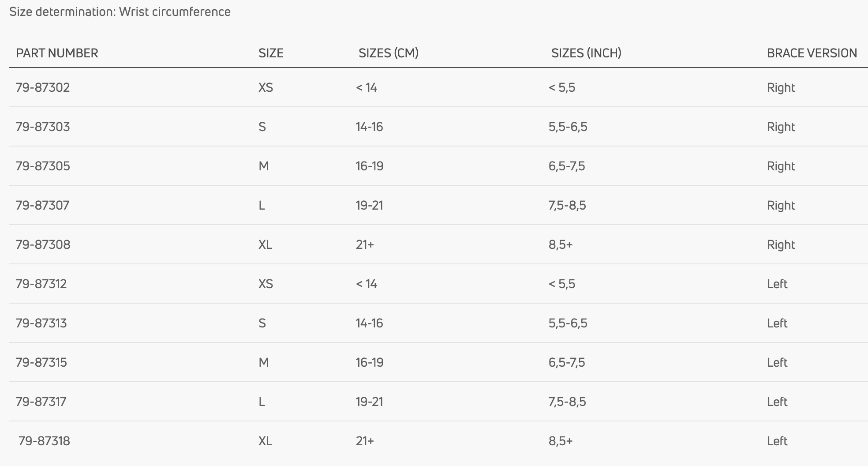
Task: Click the 'Size determination: Wrist circumference' text
Action: pos(120,11)
